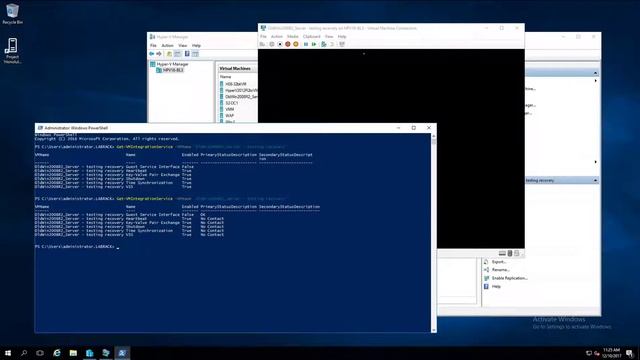Click the Turn Off icon in VM Connection toolbar
Screen dimensions: 640x360
(x=280, y=44)
